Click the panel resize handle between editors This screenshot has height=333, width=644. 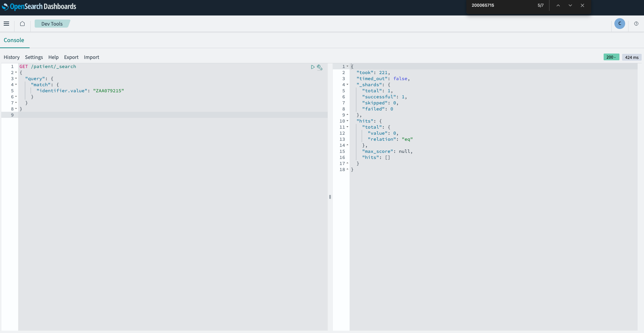coord(330,197)
